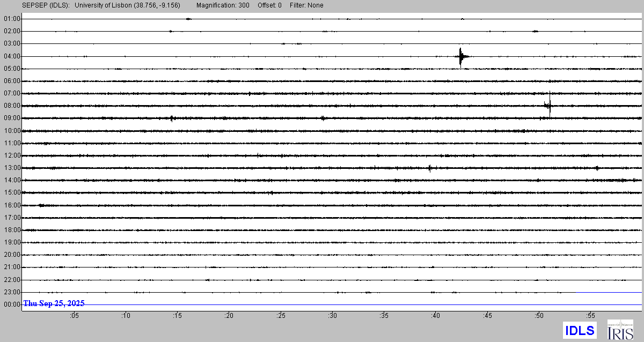Select the 23:00 hour label

coord(12,292)
